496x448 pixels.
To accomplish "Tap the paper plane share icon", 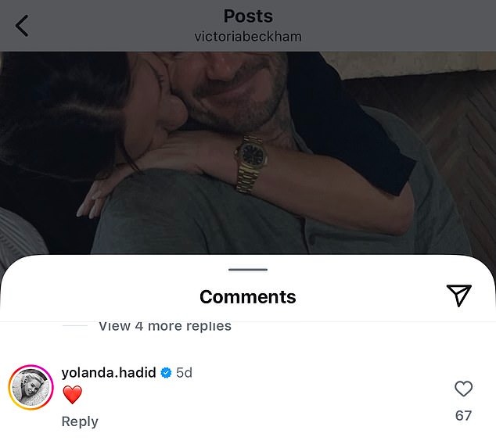I will point(459,294).
